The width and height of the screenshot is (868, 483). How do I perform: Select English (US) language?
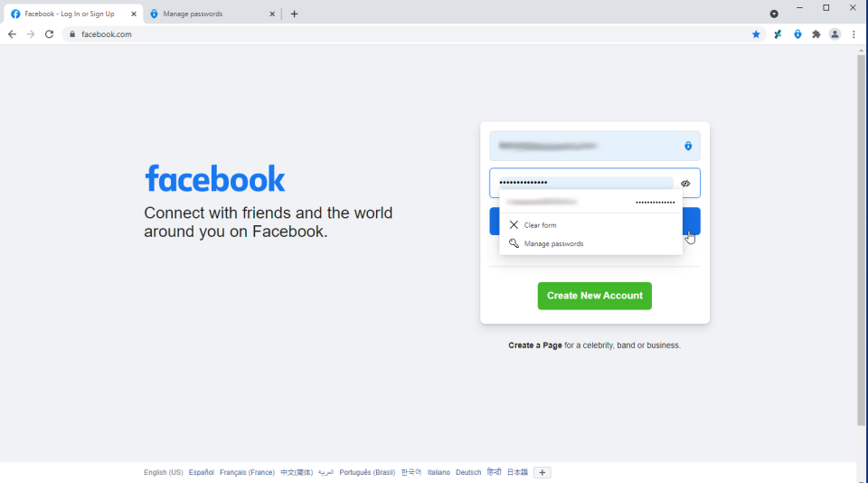coord(164,472)
